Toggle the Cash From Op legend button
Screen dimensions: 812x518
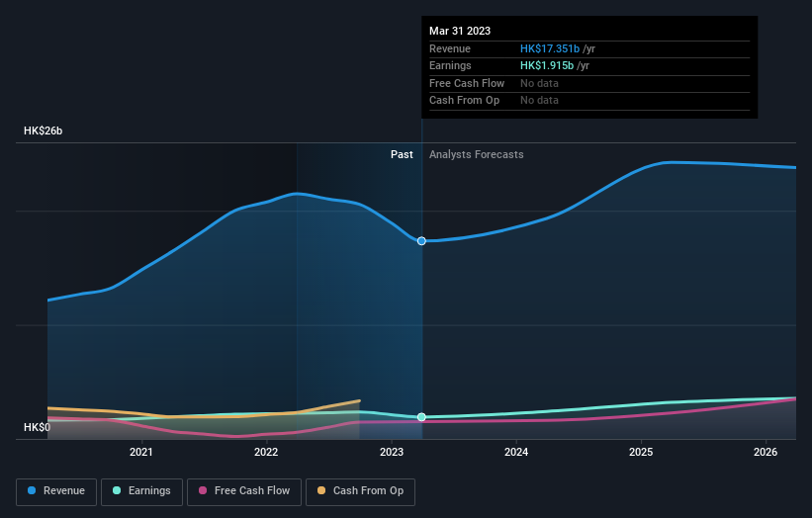(360, 491)
